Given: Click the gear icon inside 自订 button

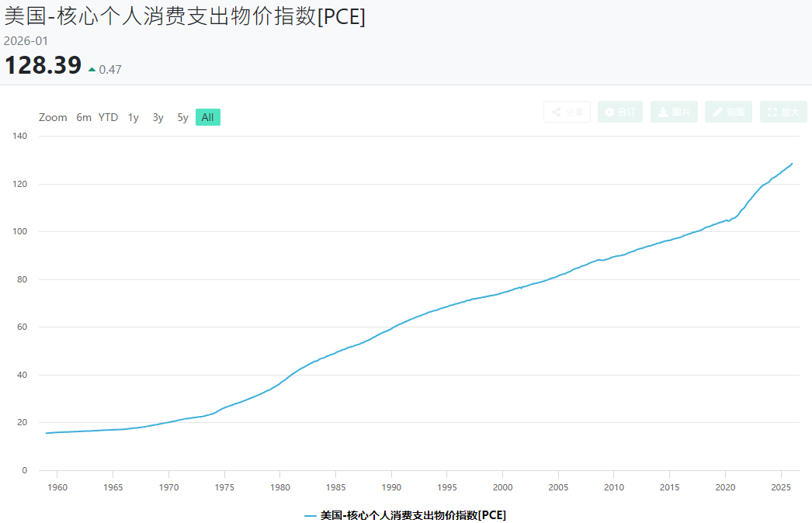Looking at the screenshot, I should click(611, 112).
